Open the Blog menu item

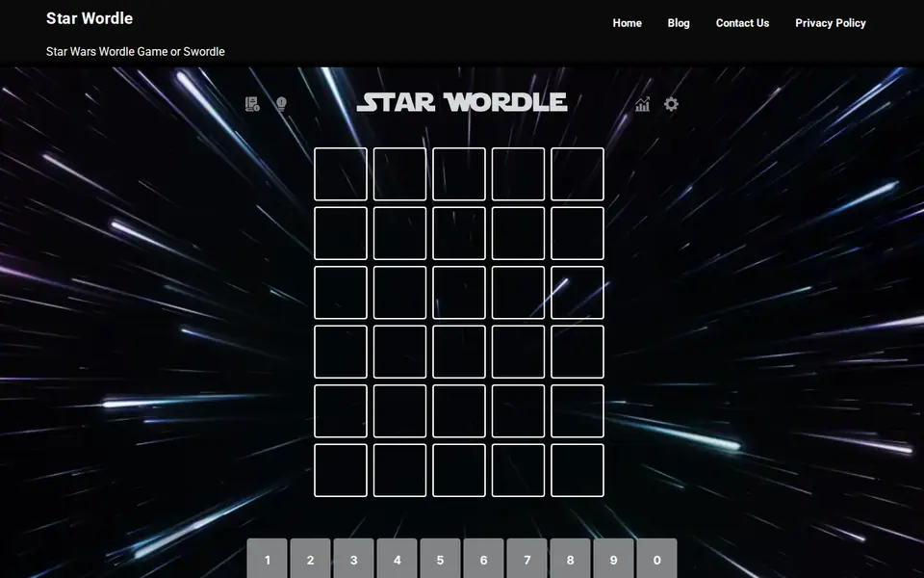point(679,23)
